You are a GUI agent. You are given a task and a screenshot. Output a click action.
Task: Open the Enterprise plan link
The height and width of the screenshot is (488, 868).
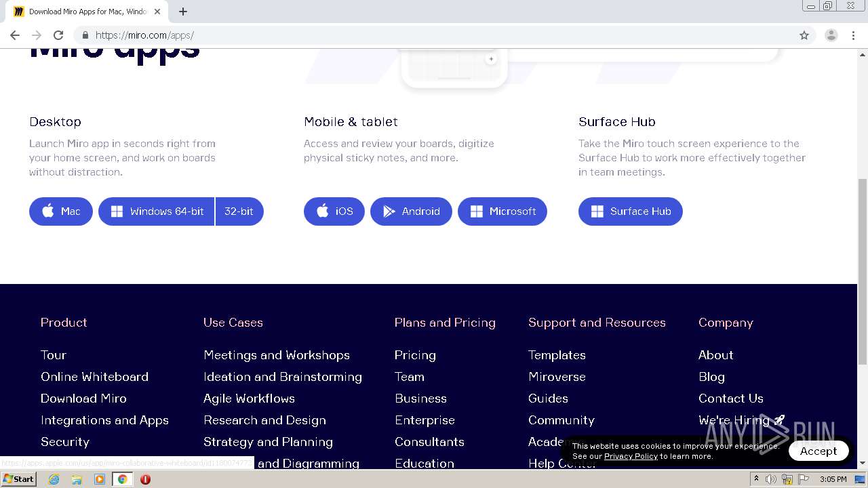point(425,420)
